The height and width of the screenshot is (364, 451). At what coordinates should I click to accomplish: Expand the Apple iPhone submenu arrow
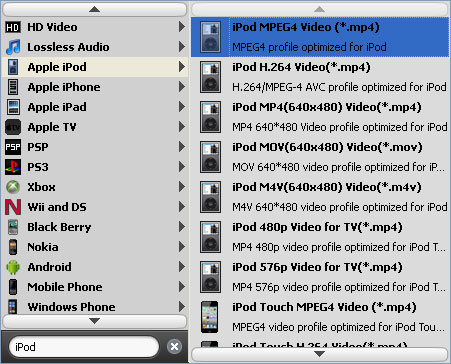coord(182,87)
